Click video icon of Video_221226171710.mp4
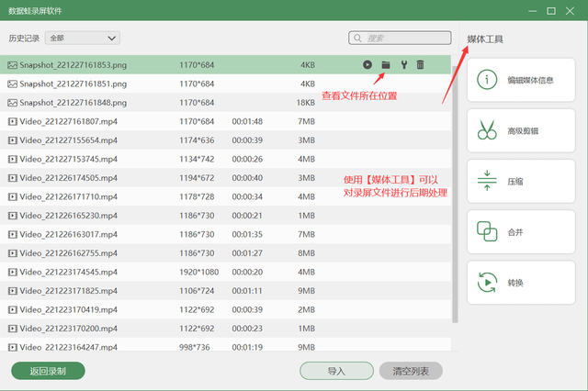The image size is (588, 391). 12,196
